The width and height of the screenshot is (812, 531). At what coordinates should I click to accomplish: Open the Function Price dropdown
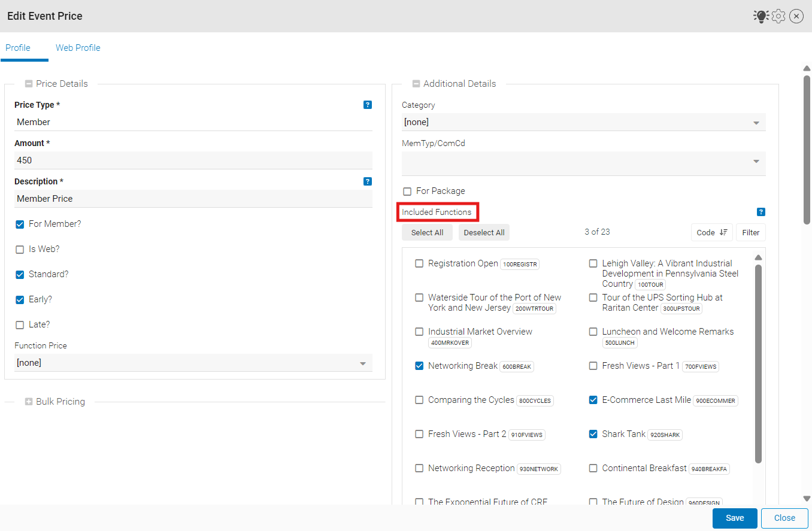[193, 363]
